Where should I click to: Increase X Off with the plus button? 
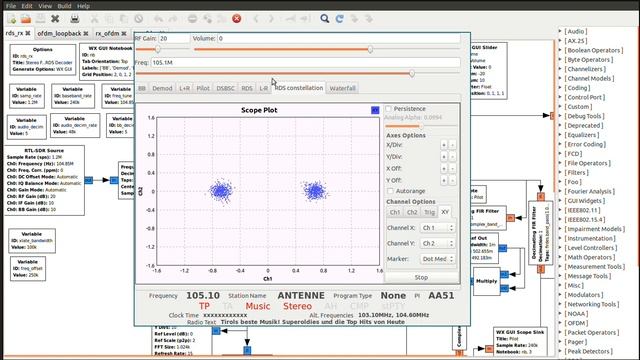pos(444,169)
